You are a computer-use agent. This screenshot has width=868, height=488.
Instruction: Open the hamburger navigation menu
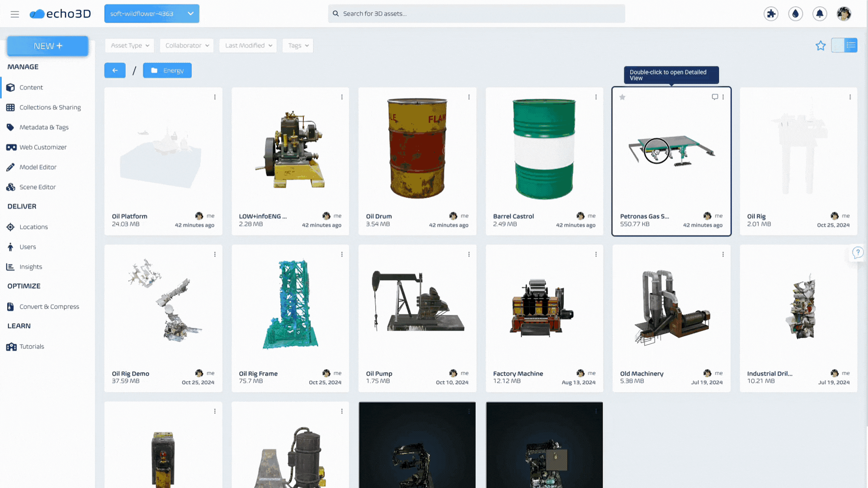click(14, 14)
